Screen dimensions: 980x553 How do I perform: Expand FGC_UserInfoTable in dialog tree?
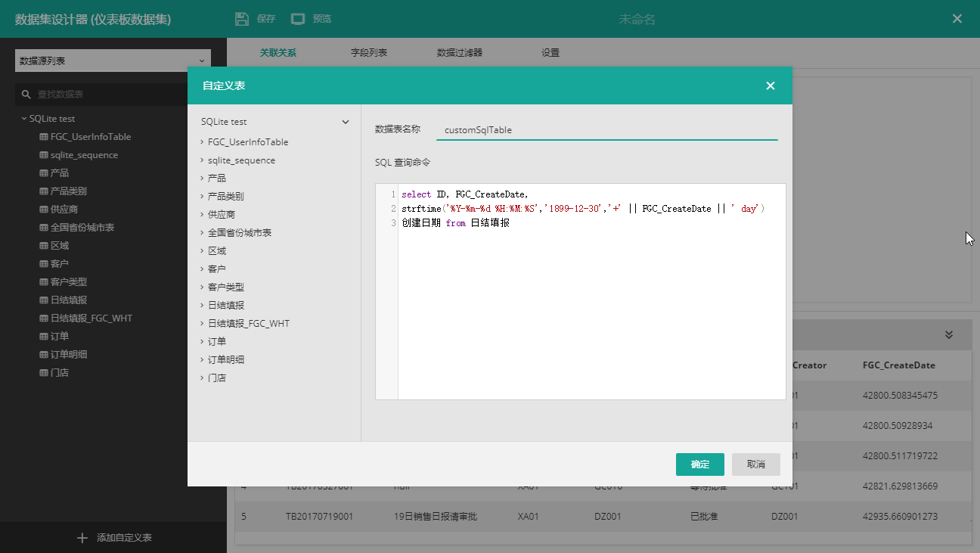click(x=202, y=141)
